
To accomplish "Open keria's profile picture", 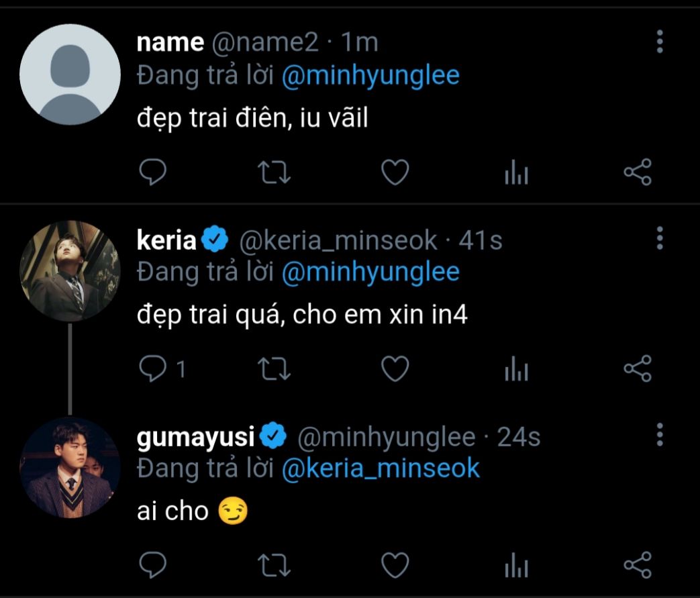I will (x=70, y=271).
